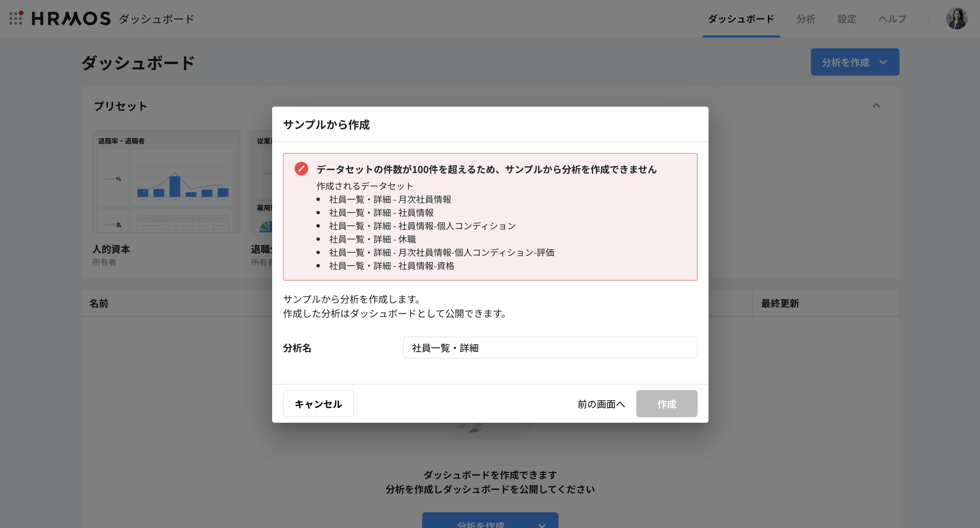
Task: Collapse the プリセット section with the chevron
Action: (x=877, y=106)
